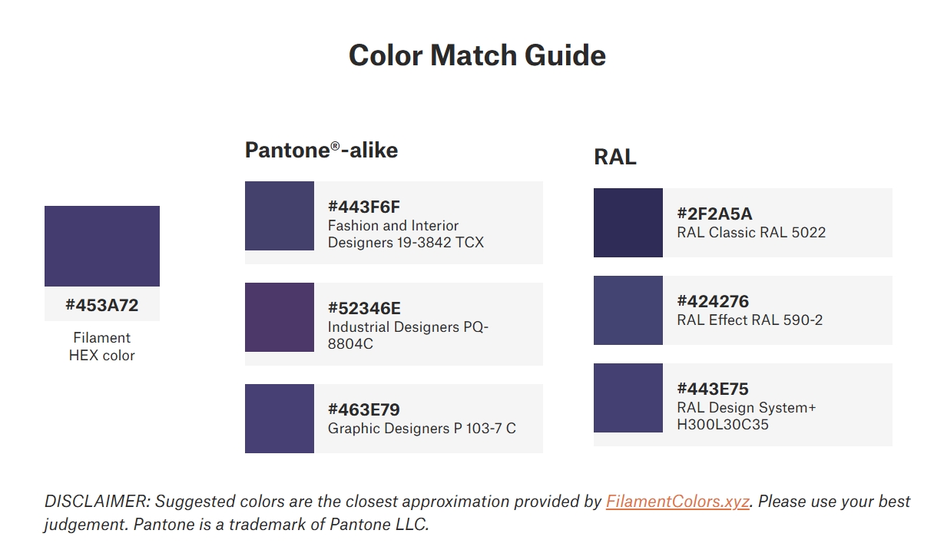
Task: Click the #52346E hex code text
Action: 364,308
